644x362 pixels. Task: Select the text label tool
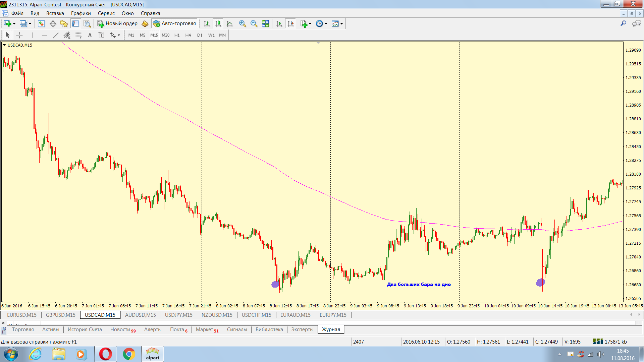101,35
